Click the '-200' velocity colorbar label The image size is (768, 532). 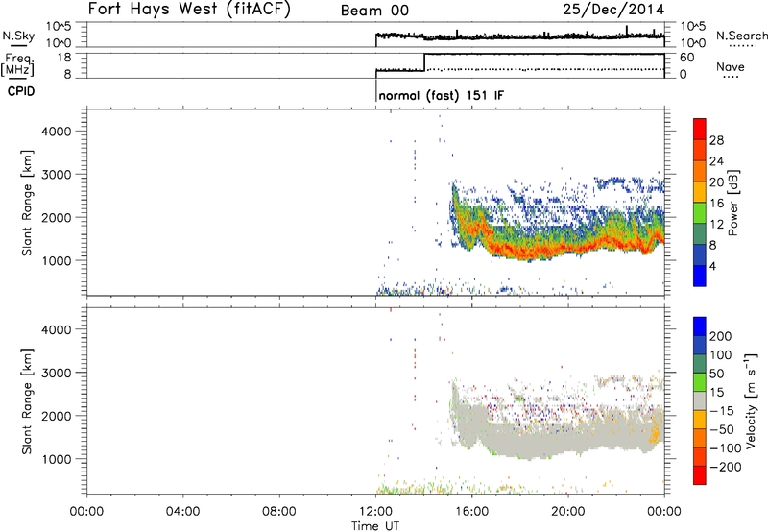pyautogui.click(x=726, y=467)
